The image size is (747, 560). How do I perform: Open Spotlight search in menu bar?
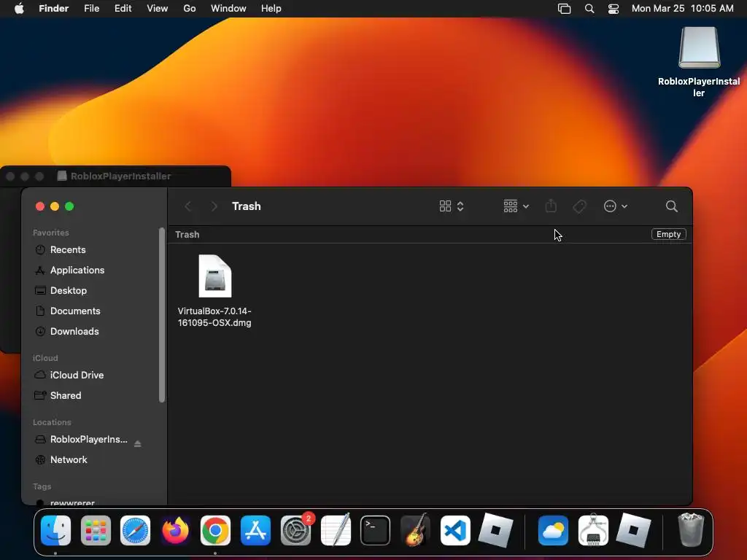(589, 9)
